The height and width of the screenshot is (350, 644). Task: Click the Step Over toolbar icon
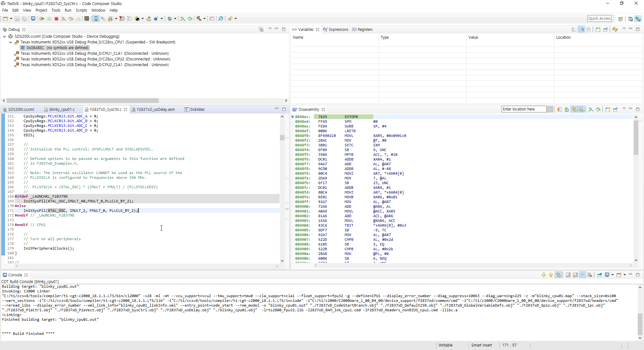(71, 19)
